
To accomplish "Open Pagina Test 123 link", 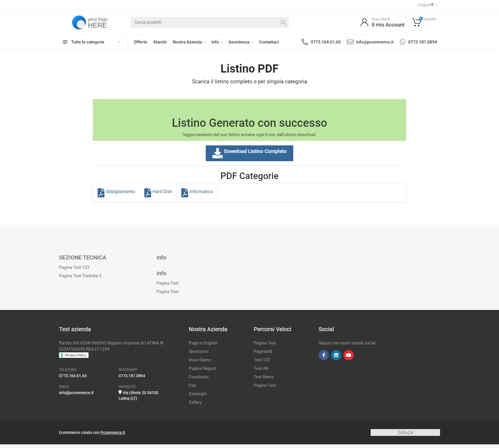I will click(74, 267).
